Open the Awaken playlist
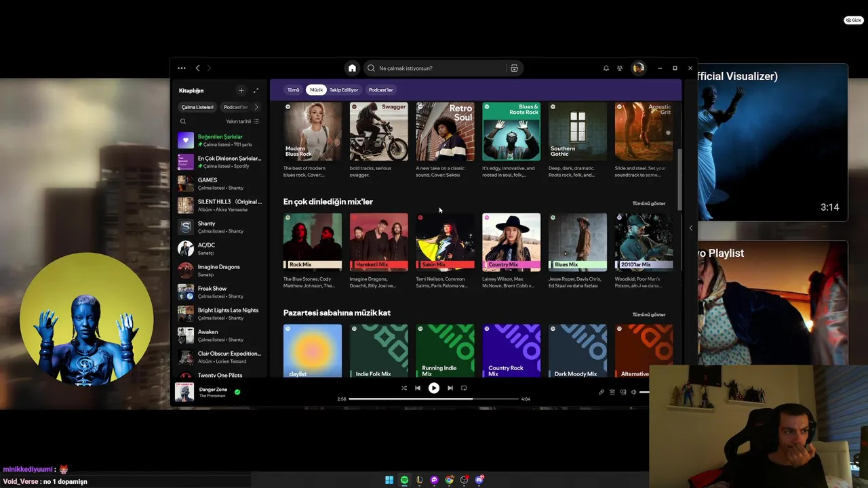 point(220,335)
